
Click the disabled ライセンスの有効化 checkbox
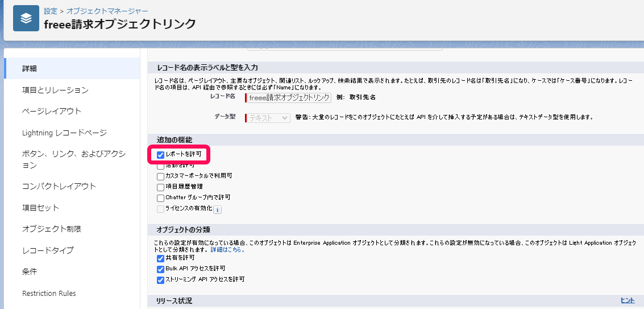tap(161, 209)
